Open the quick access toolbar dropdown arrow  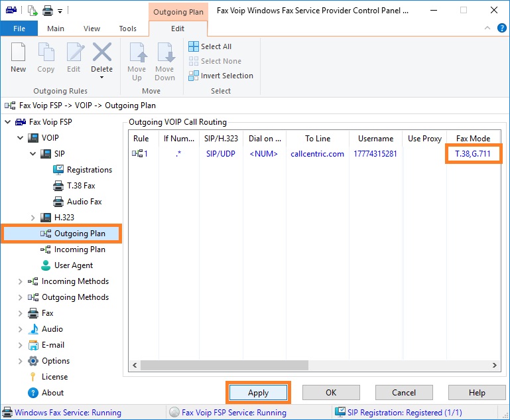(60, 11)
